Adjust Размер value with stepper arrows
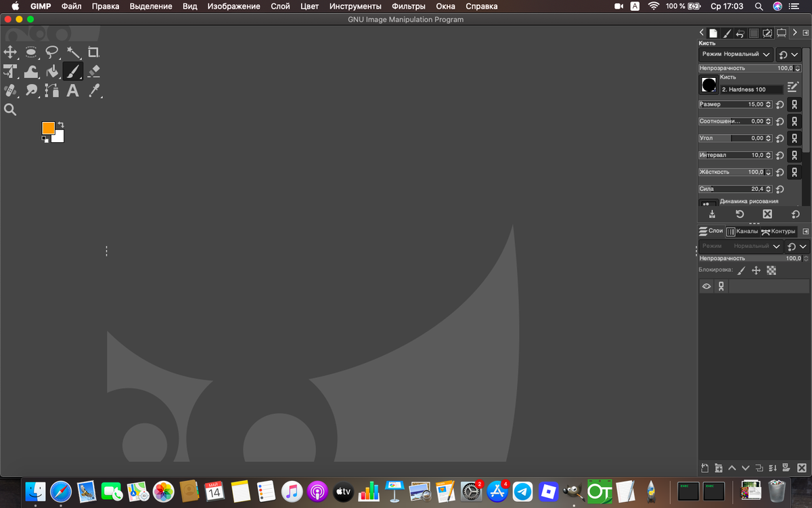 [769, 104]
